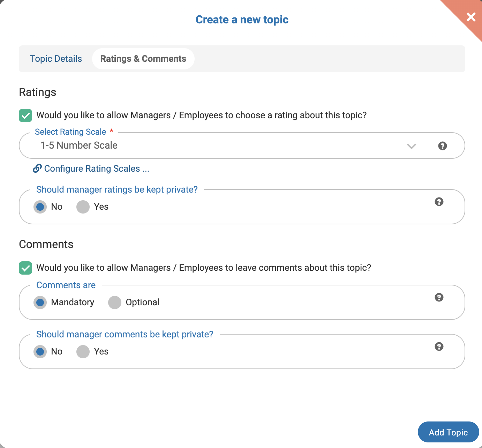Select Mandatory for comments
The width and height of the screenshot is (482, 448).
pos(40,302)
